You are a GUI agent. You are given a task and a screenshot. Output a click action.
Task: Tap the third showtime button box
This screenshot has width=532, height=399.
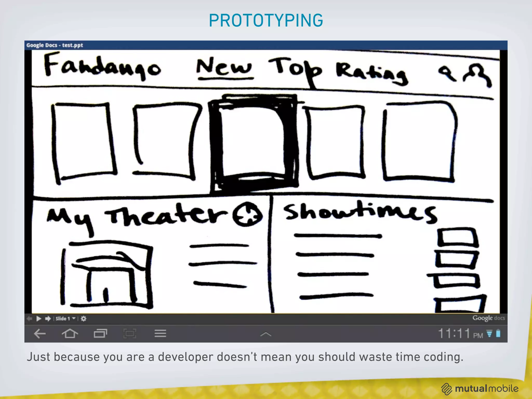(454, 281)
